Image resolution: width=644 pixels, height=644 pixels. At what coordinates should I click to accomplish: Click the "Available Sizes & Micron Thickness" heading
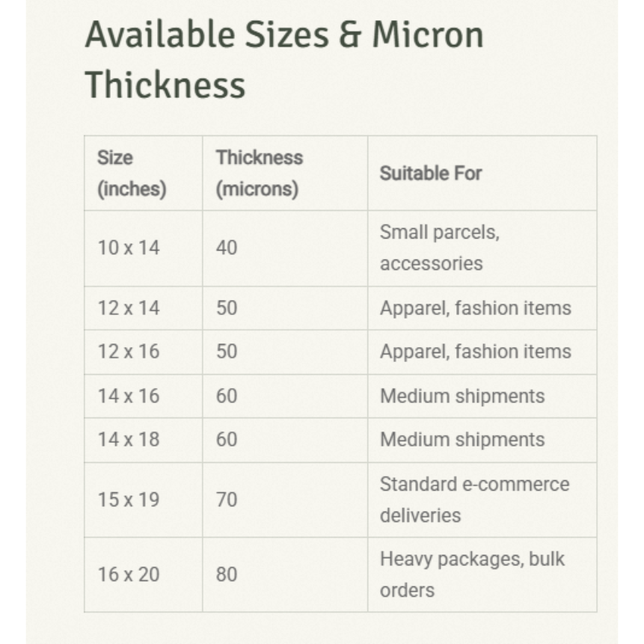pos(284,59)
